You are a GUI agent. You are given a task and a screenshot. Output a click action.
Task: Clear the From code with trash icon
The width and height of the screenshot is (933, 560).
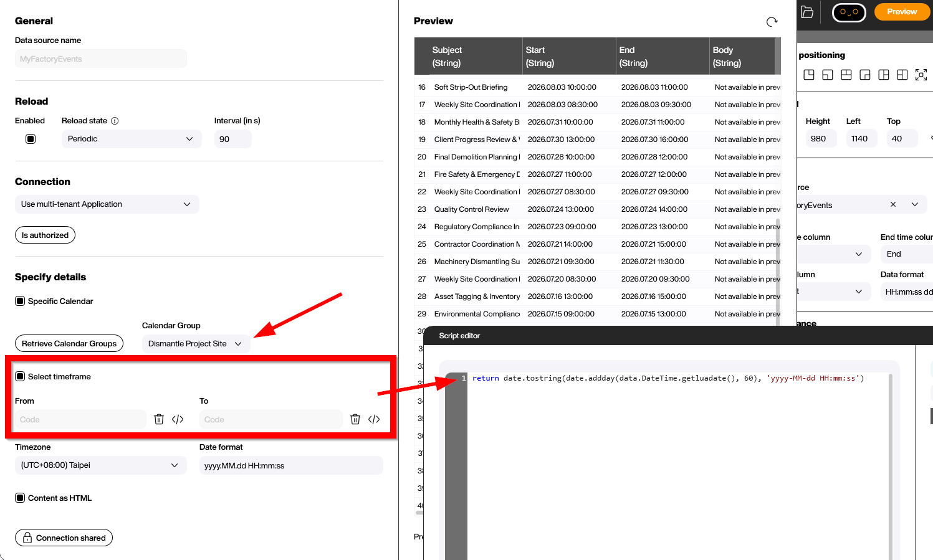(x=159, y=419)
